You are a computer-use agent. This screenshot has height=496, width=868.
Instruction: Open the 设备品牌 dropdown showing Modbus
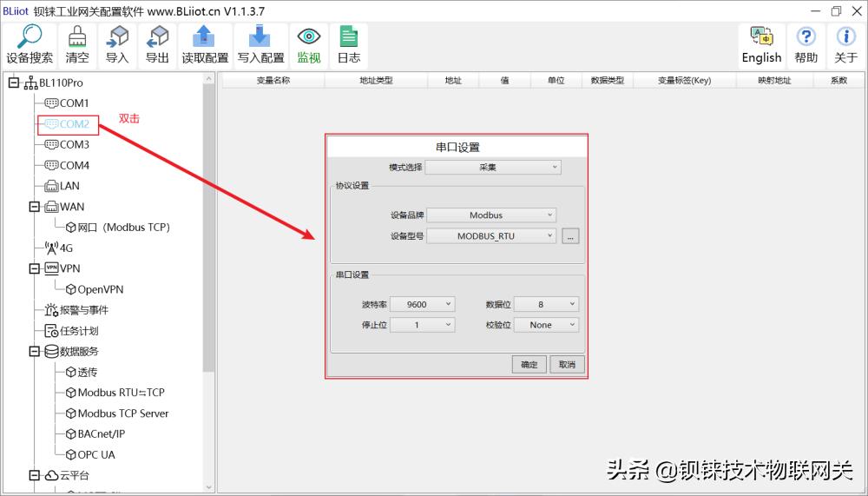(x=491, y=215)
